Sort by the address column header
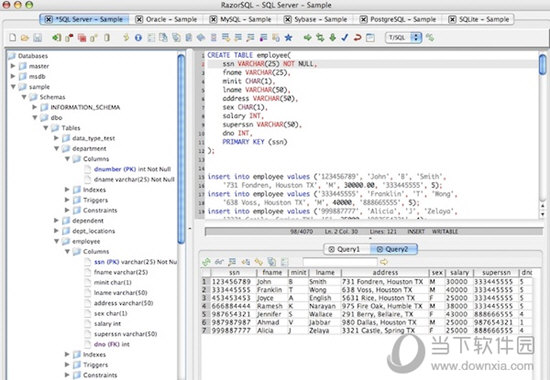 385,273
